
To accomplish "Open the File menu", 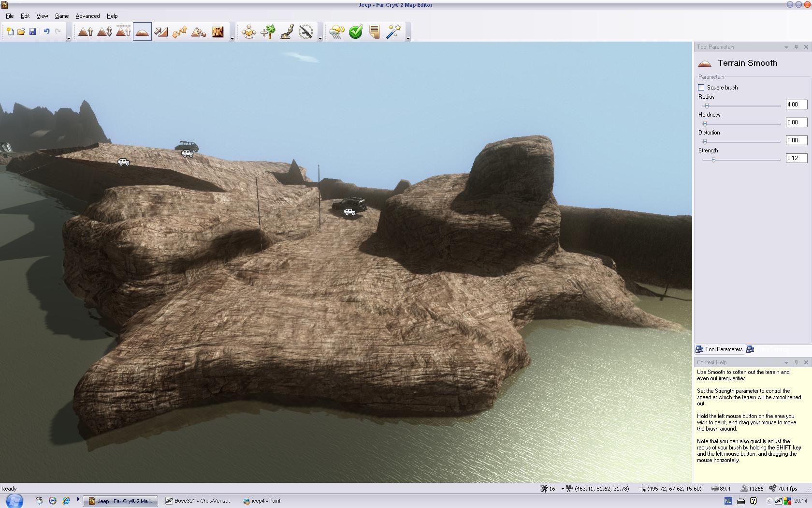I will (10, 16).
